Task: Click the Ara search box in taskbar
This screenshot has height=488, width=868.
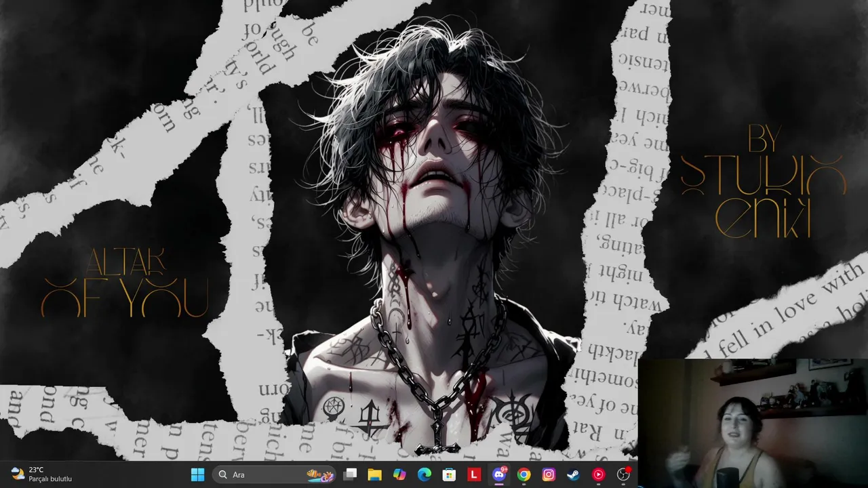Action: (x=275, y=474)
